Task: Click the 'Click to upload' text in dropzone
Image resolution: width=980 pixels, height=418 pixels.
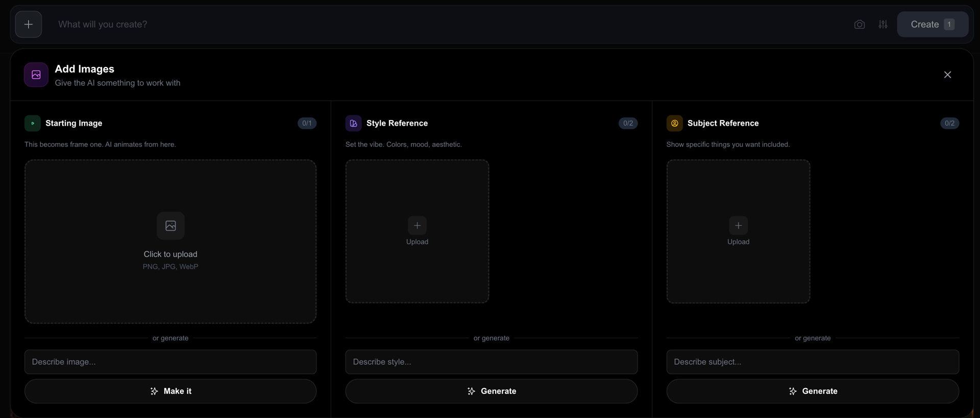Action: tap(170, 254)
